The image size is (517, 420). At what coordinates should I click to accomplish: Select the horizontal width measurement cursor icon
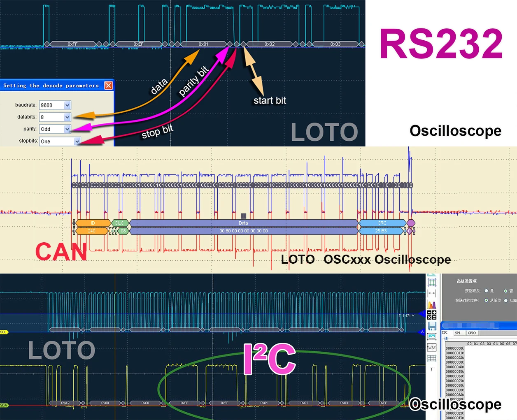coord(432,293)
